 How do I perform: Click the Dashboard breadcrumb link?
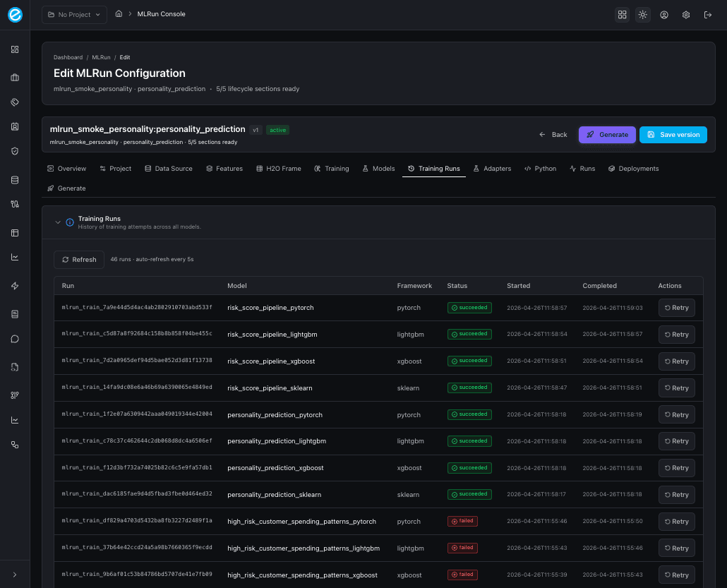[68, 57]
